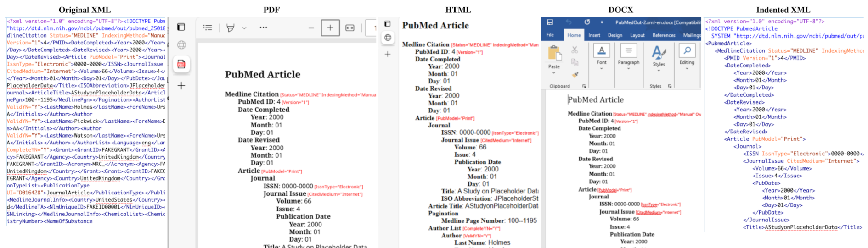Click 'PubMed Article' heading in the PDF page

[x=263, y=74]
